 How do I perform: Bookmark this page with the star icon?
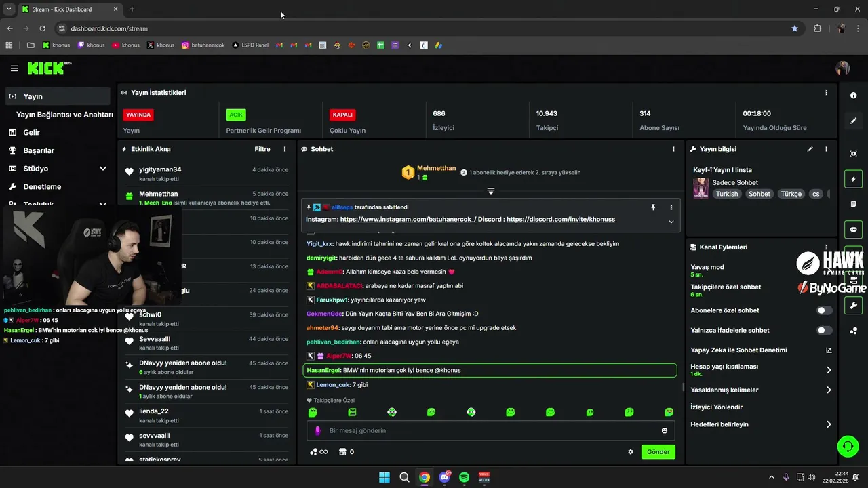[795, 28]
